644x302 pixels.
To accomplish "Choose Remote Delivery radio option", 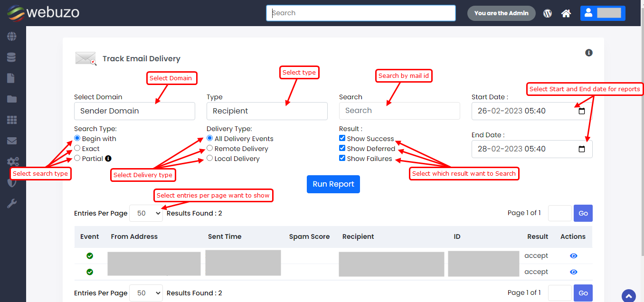I will coord(210,149).
